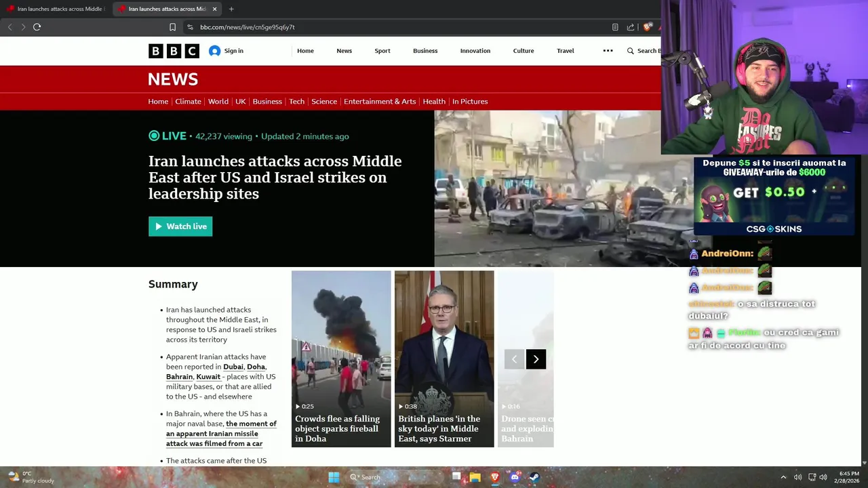
Task: Open Tech in the News bar
Action: [x=297, y=102]
